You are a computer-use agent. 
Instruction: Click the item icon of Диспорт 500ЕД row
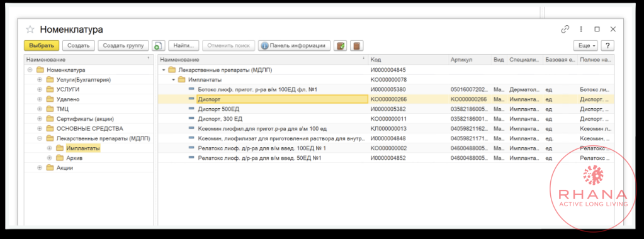[x=191, y=109]
